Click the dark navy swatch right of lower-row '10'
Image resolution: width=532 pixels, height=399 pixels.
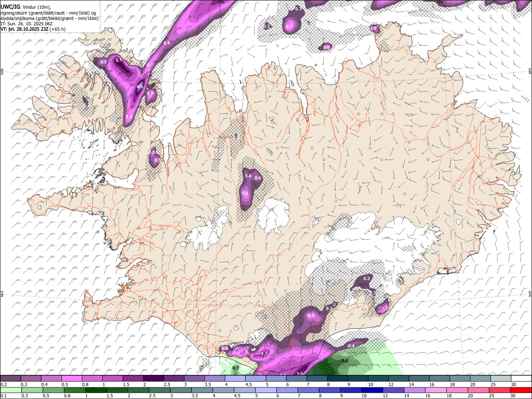[x=373, y=390]
